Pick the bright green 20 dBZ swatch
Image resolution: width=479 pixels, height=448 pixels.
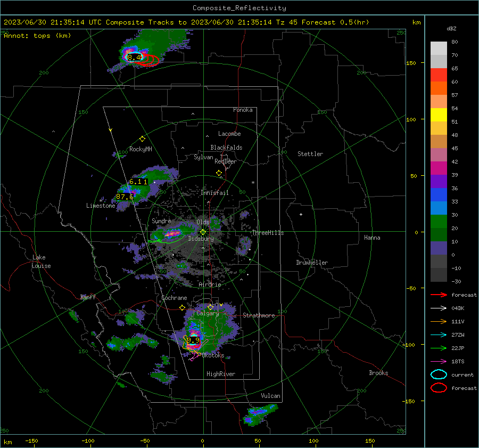pyautogui.click(x=439, y=222)
